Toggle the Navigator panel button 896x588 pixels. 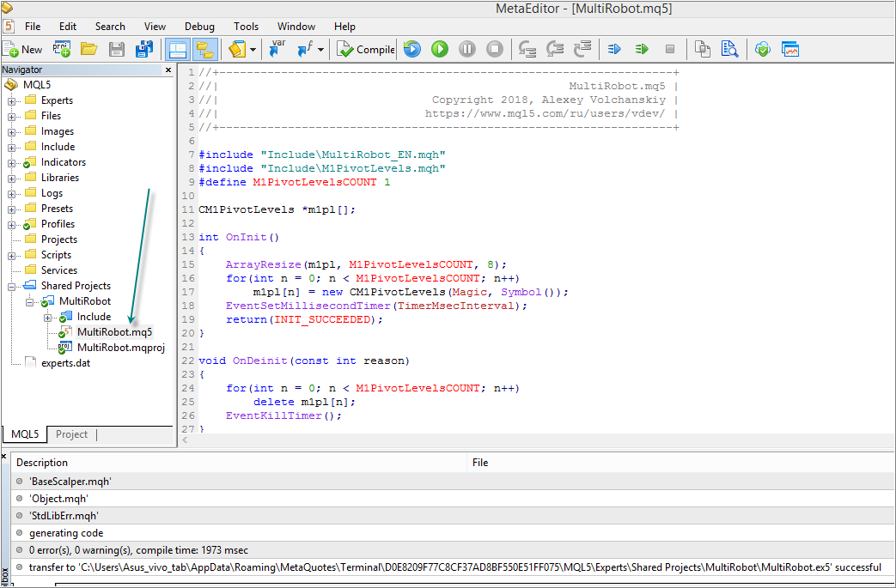click(177, 50)
